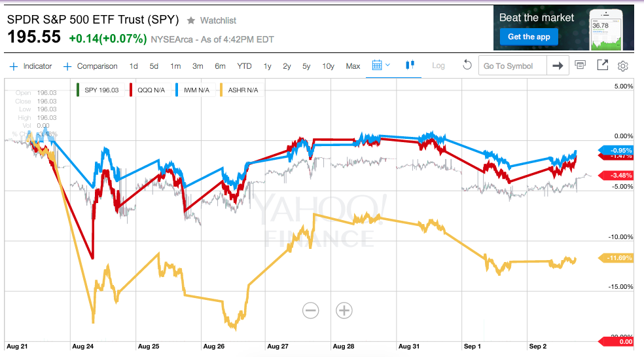Screen dimensions: 644x357
Task: Click the yellow -11.69% price label
Action: (x=616, y=258)
